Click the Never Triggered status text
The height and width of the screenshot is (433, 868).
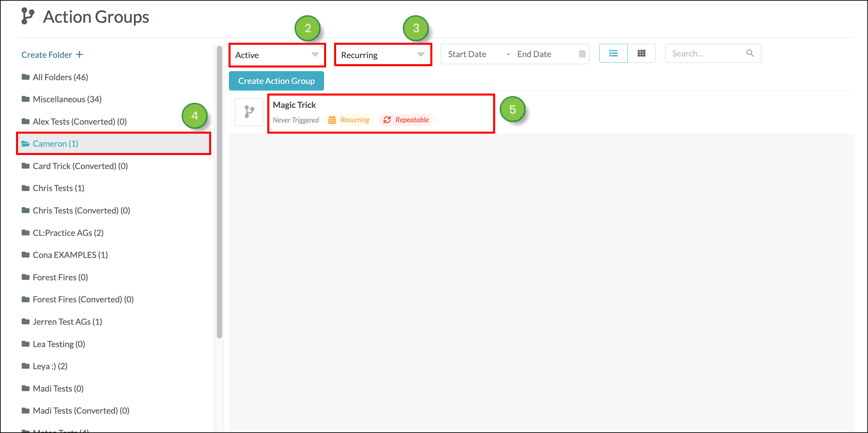(295, 120)
